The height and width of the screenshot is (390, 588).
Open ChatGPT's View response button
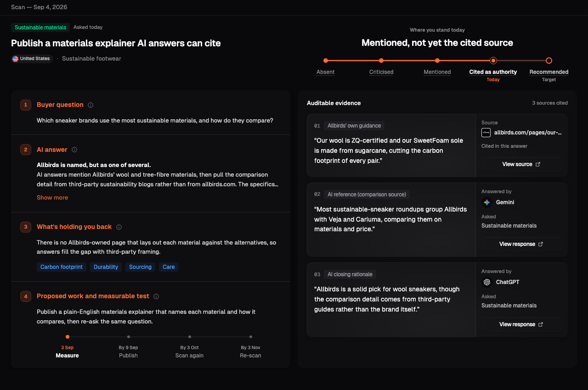pos(521,324)
